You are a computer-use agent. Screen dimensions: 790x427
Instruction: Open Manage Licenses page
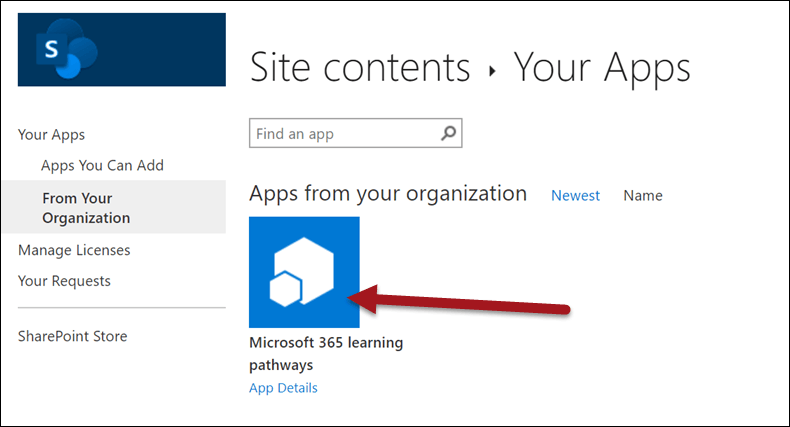pos(74,250)
